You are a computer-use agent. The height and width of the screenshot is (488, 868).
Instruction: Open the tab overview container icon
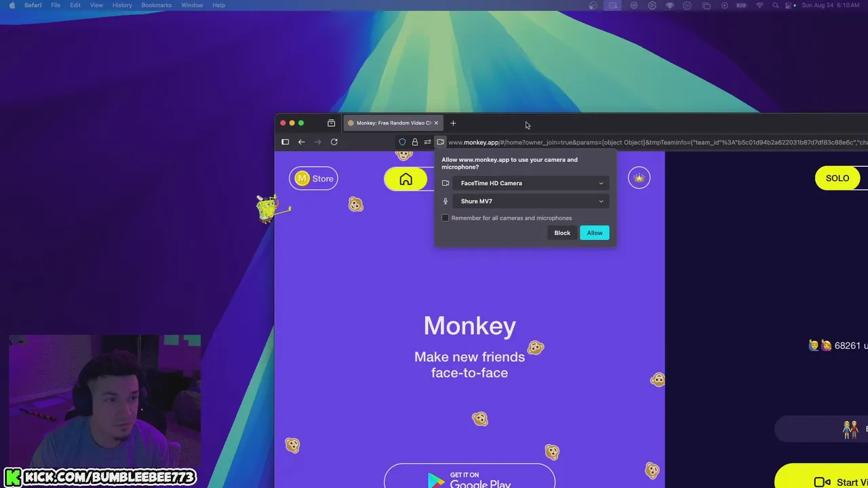(331, 123)
